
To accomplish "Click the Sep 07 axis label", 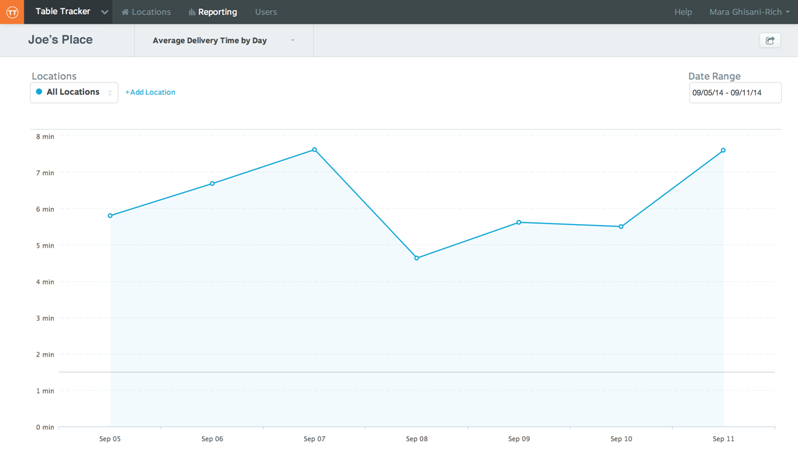I will click(x=315, y=438).
